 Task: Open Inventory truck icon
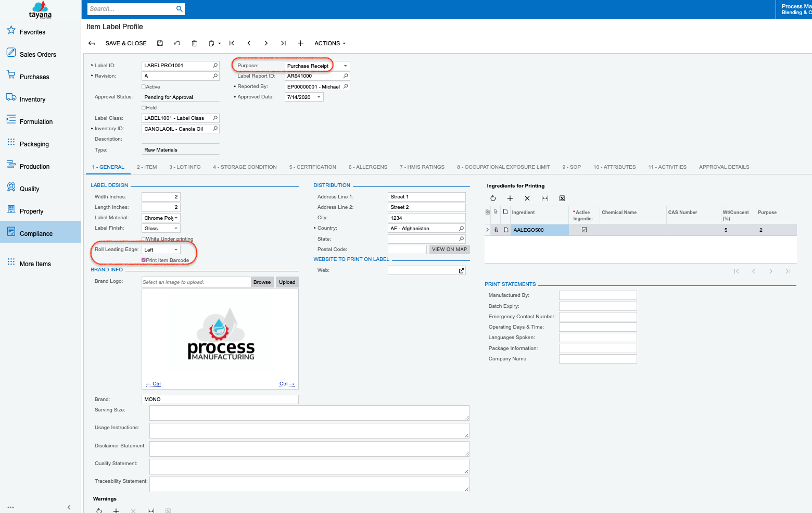(11, 97)
